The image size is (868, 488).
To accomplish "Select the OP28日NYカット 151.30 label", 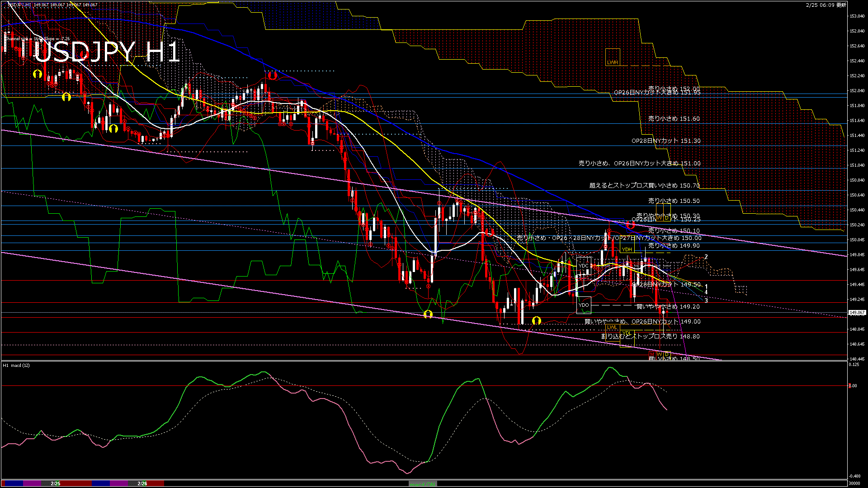I will pyautogui.click(x=666, y=141).
